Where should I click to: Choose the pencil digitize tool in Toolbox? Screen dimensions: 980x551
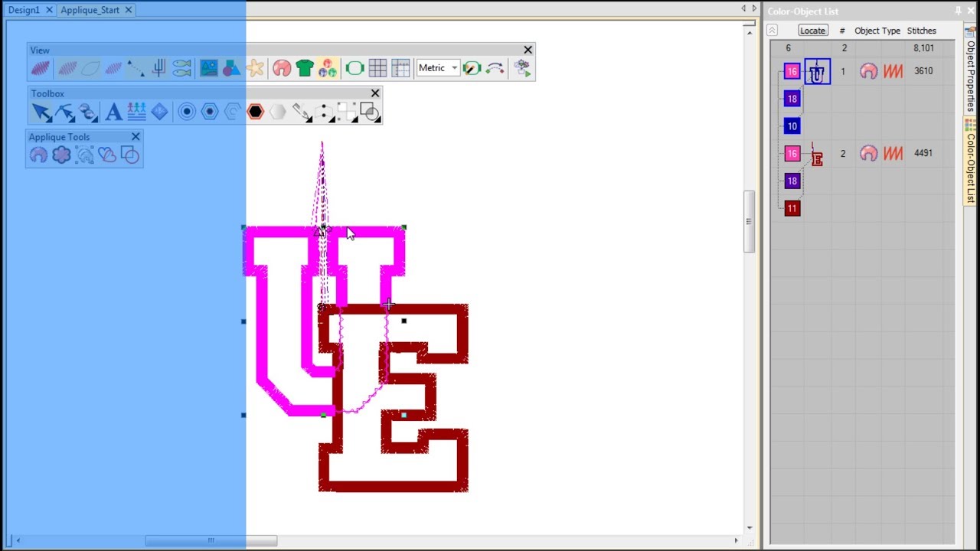(302, 112)
